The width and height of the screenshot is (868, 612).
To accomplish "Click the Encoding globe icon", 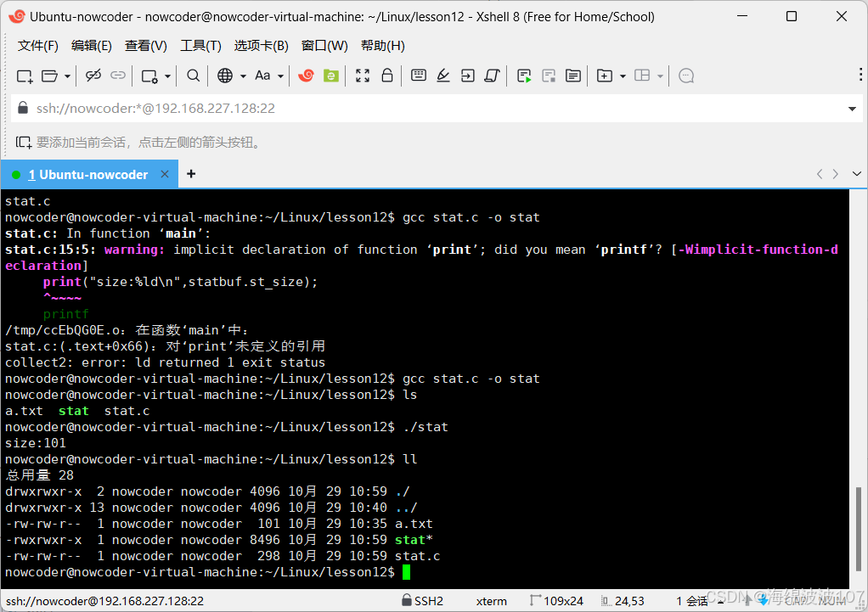I will pos(225,76).
